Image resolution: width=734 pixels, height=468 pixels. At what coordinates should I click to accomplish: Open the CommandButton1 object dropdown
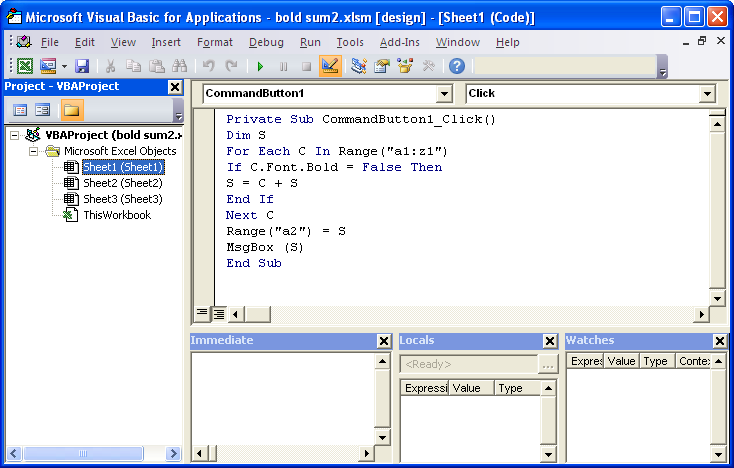tap(444, 94)
